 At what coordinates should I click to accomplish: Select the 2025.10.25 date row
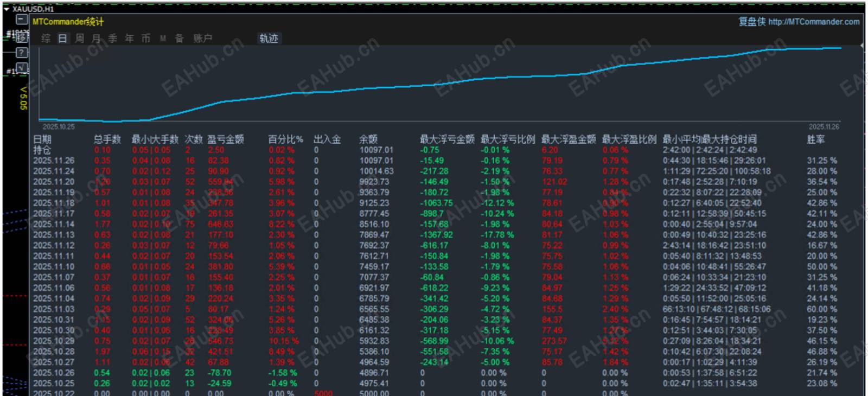pos(54,383)
